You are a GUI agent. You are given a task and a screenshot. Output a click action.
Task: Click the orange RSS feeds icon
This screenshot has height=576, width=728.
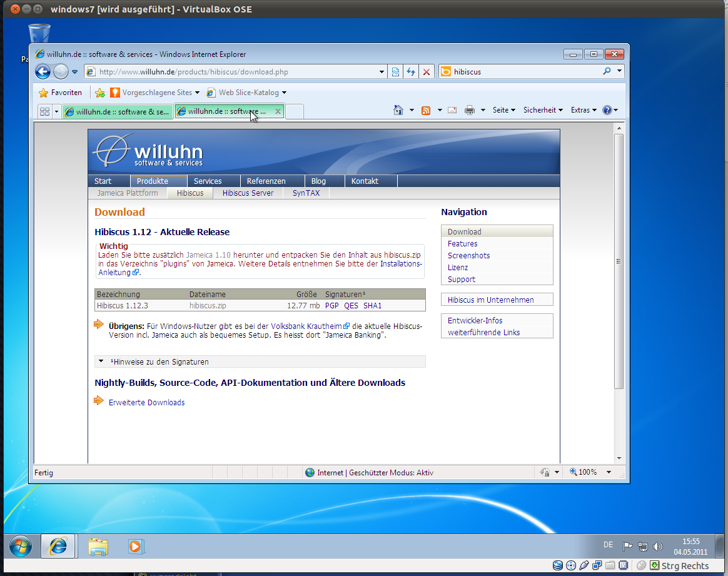coord(426,110)
